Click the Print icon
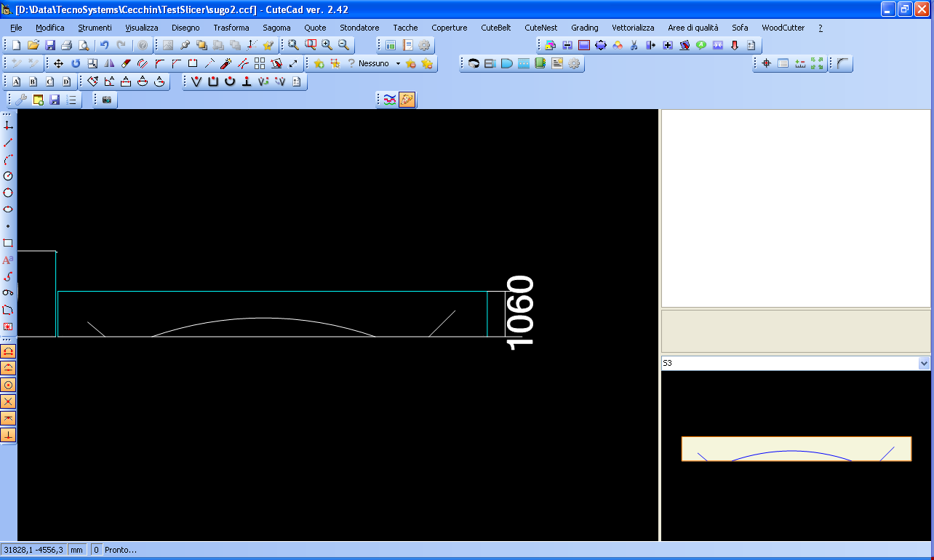The height and width of the screenshot is (560, 934). (x=67, y=45)
